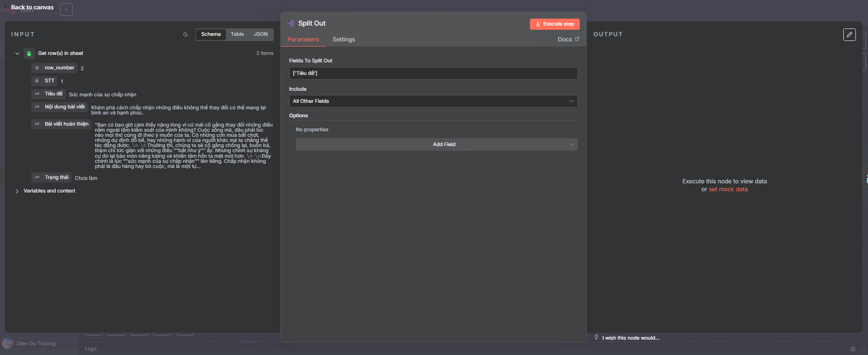This screenshot has height=355, width=868.
Task: Click the pencil edit output icon
Action: click(849, 34)
